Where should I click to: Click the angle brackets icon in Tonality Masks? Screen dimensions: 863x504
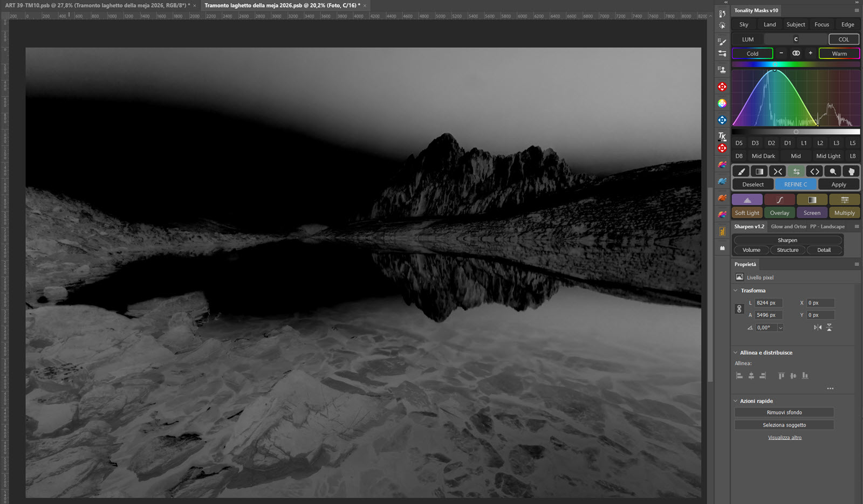tap(814, 171)
